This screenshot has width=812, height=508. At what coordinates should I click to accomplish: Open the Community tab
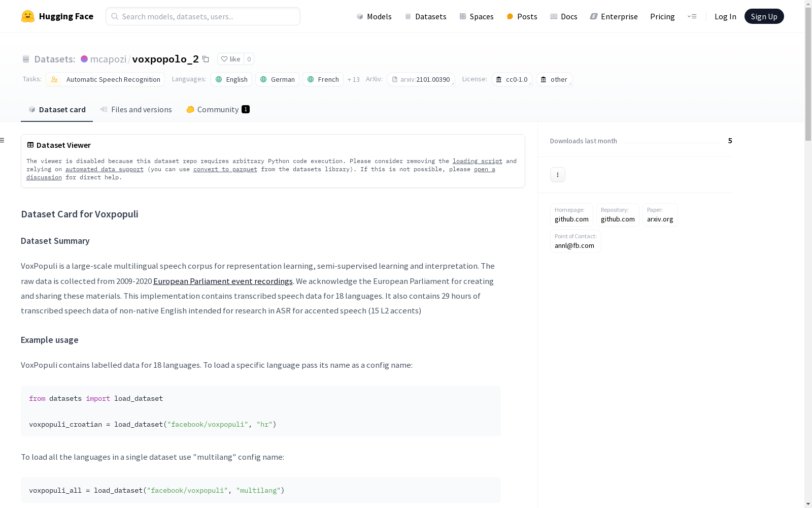(x=218, y=110)
